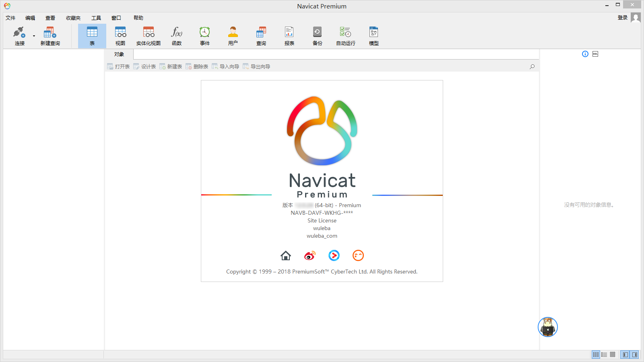Click the blue video channel icon
The width and height of the screenshot is (644, 362).
point(334,255)
